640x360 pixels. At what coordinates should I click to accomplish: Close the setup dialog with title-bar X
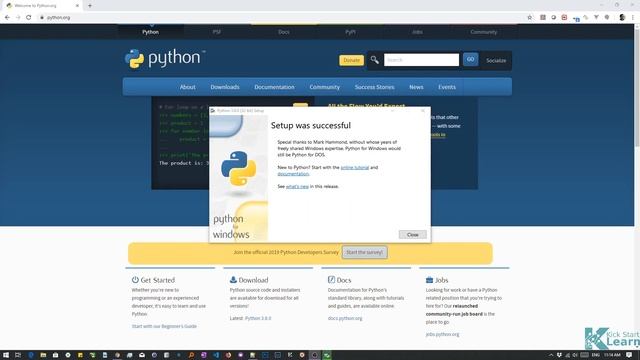(x=423, y=111)
